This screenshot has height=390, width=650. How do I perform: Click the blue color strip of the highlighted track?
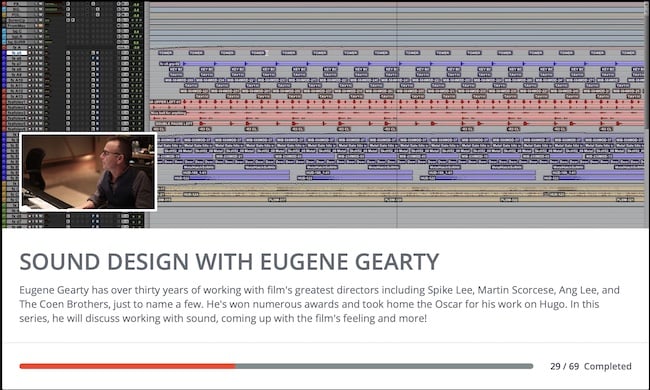coord(4,53)
